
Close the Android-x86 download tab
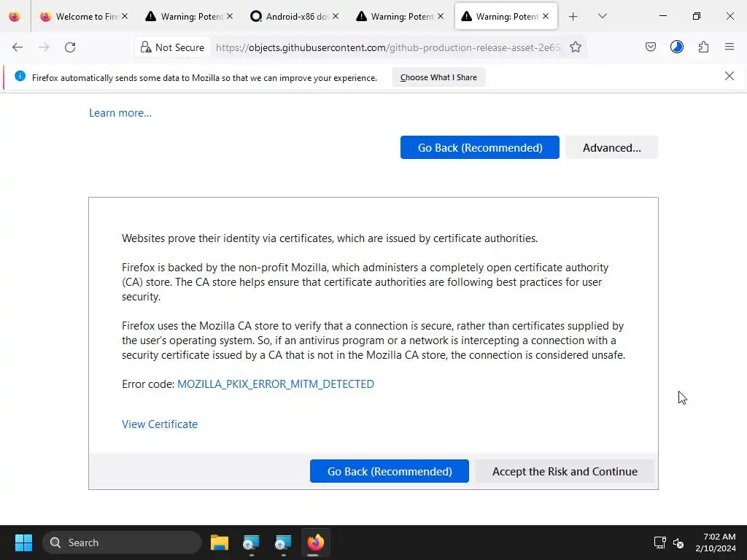pos(336,16)
